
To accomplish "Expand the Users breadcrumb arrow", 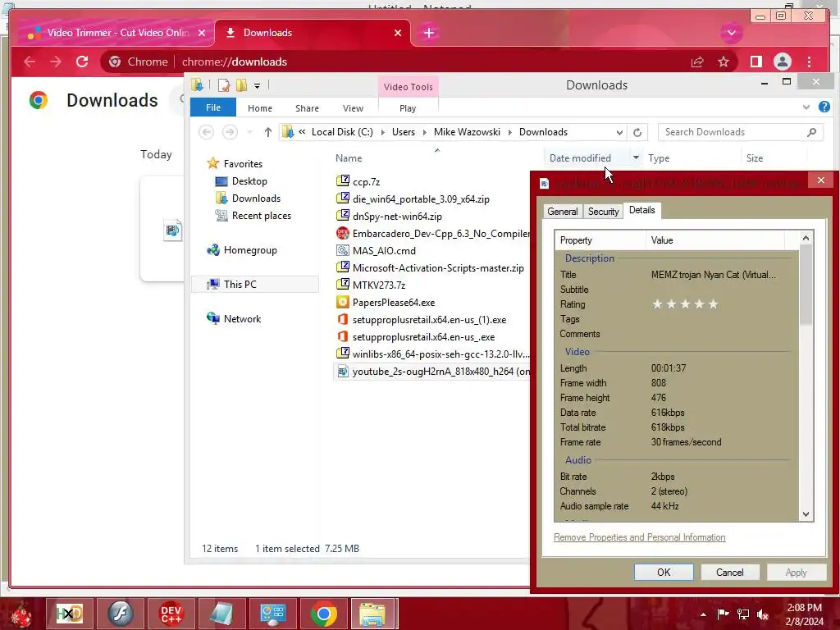I will (424, 132).
